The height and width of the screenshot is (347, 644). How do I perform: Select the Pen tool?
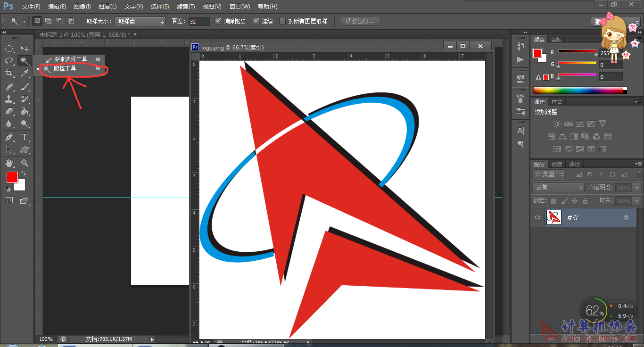click(x=9, y=137)
